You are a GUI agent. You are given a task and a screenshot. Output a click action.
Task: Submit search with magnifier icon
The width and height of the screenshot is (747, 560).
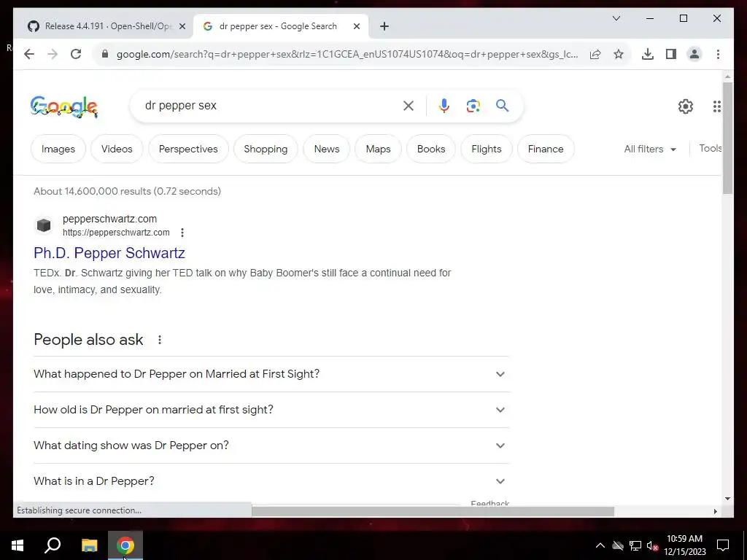tap(502, 106)
